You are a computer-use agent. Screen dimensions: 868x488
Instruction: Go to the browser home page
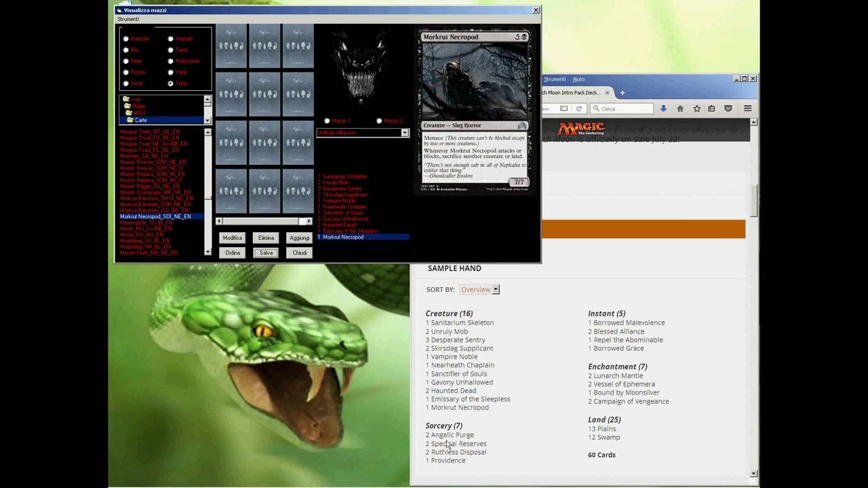pos(680,108)
